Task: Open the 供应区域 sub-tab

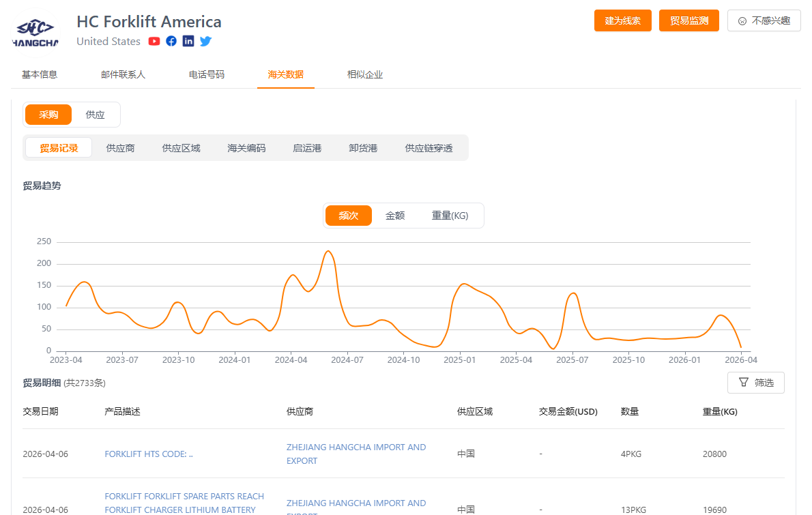Action: tap(181, 148)
